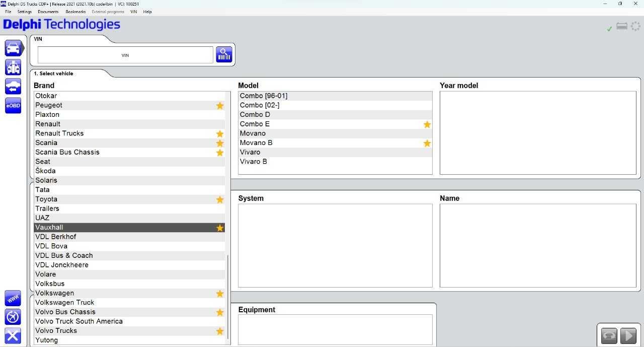Select Seat brand

129,162
